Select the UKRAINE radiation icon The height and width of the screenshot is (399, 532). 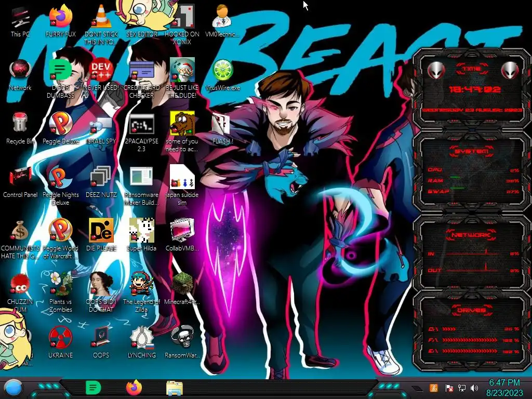[60, 343]
